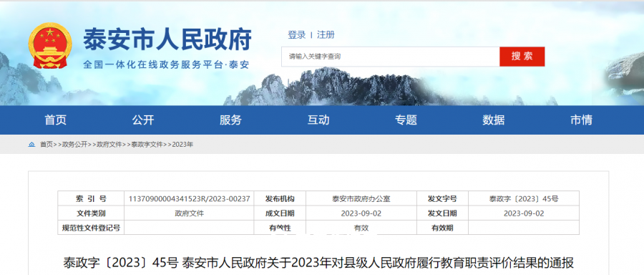Click the 泰安市政府办公室 cell
The image size is (644, 275).
(x=361, y=199)
